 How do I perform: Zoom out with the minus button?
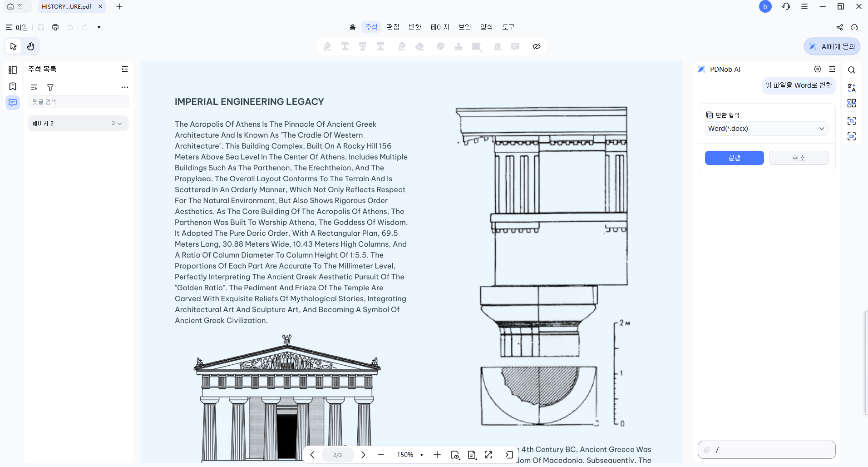pos(381,455)
